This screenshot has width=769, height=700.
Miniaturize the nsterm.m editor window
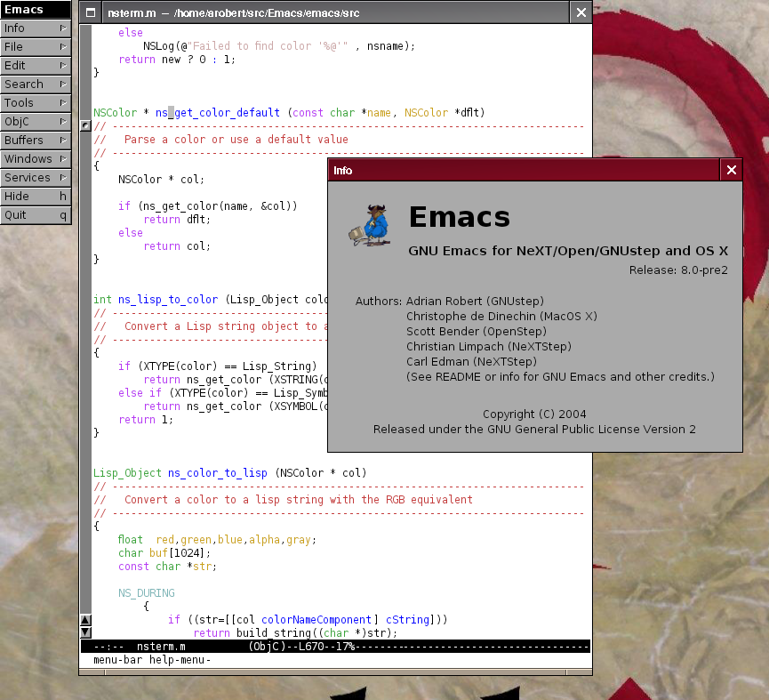pos(90,12)
